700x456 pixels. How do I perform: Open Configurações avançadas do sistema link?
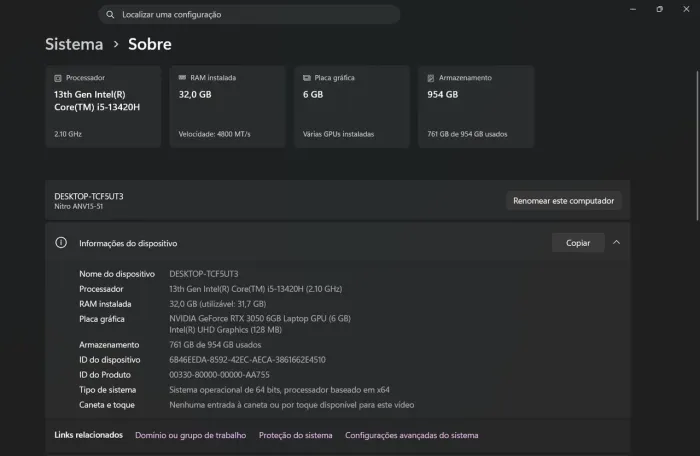(x=412, y=435)
